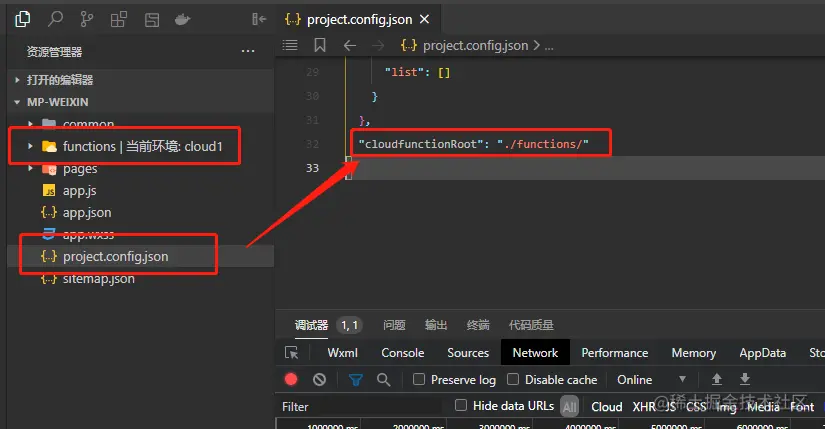The width and height of the screenshot is (825, 429).
Task: Open the Wxml devtools tab
Action: 343,353
